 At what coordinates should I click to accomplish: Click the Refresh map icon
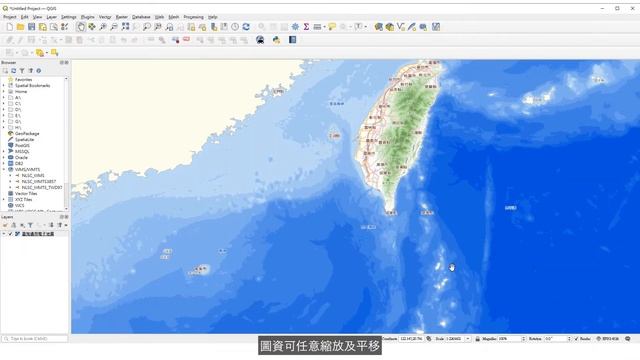click(x=246, y=27)
